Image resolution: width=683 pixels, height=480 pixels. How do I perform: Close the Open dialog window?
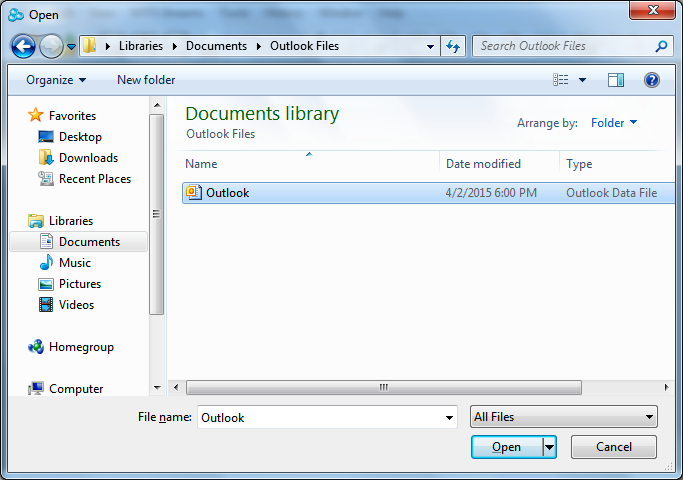click(x=652, y=10)
